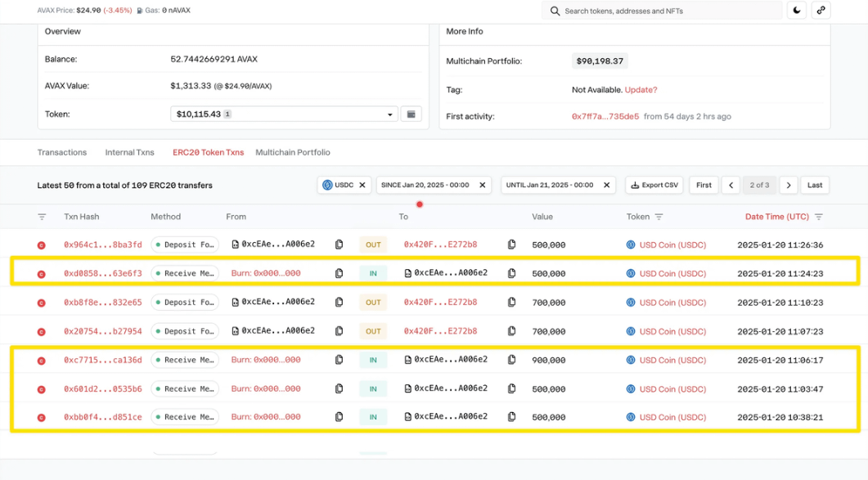Click Export CSV button

click(654, 186)
